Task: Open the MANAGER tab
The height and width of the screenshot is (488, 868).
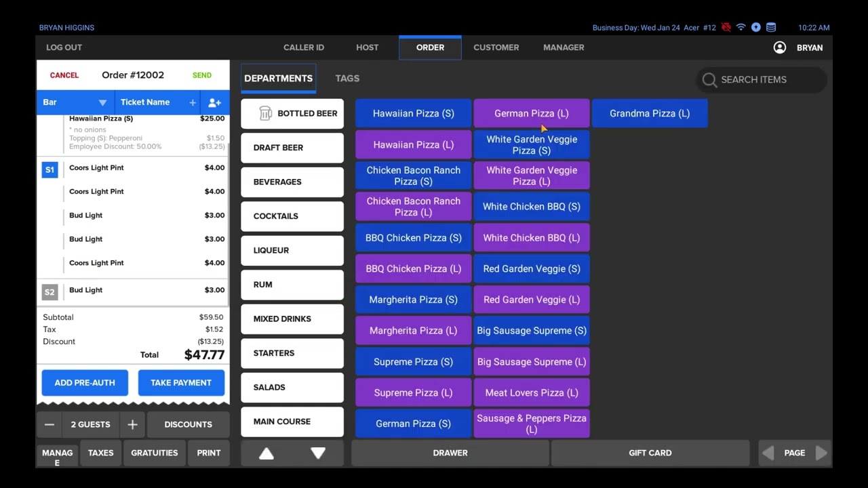Action: click(564, 47)
